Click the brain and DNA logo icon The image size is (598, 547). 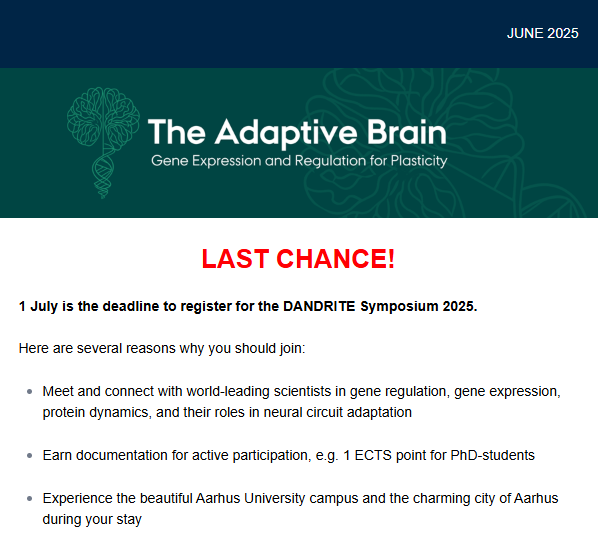(x=103, y=143)
